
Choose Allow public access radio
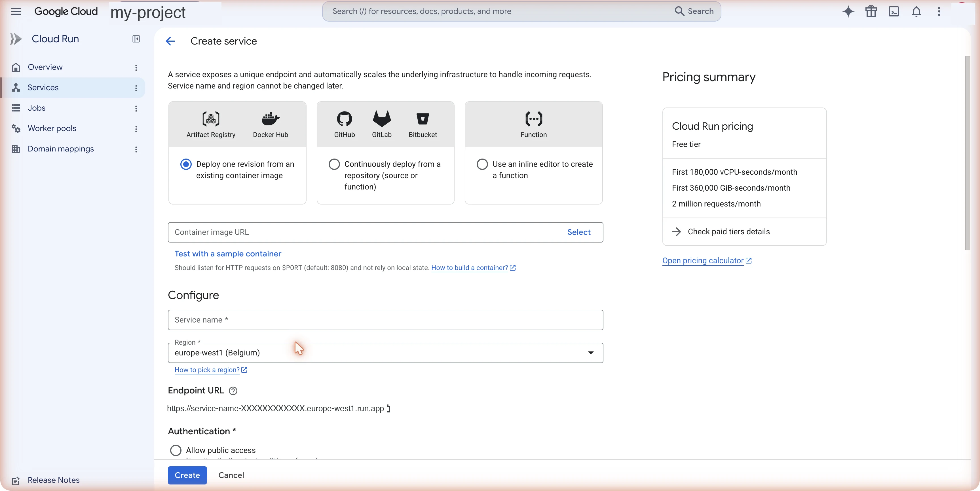[x=175, y=450]
